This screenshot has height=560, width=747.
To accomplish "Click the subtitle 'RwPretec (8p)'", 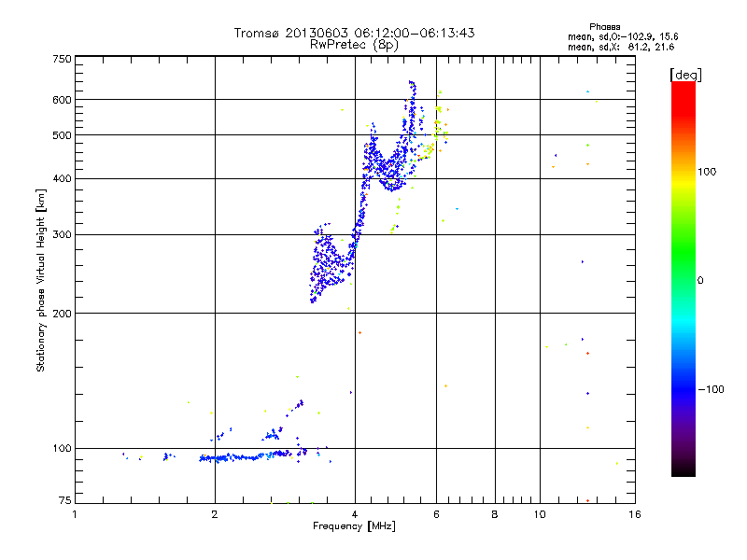I will (354, 45).
